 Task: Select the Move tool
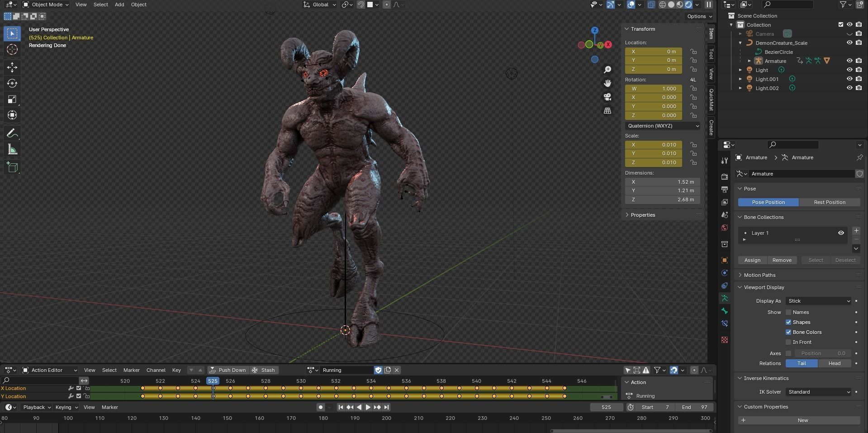12,67
